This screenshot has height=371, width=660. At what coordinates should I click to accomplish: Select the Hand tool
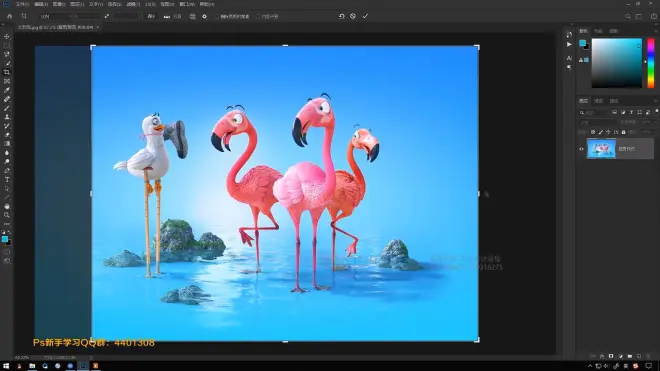(x=7, y=206)
